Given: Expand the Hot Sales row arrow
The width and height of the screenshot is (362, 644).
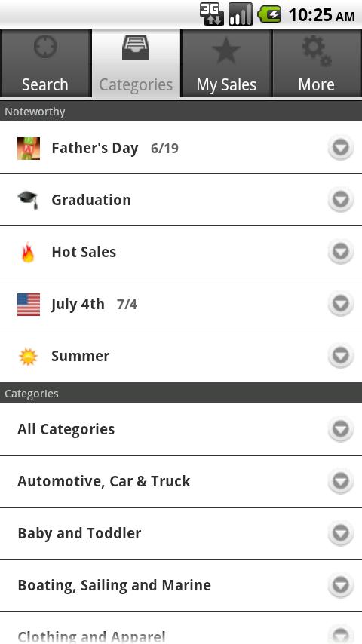Looking at the screenshot, I should (x=341, y=251).
